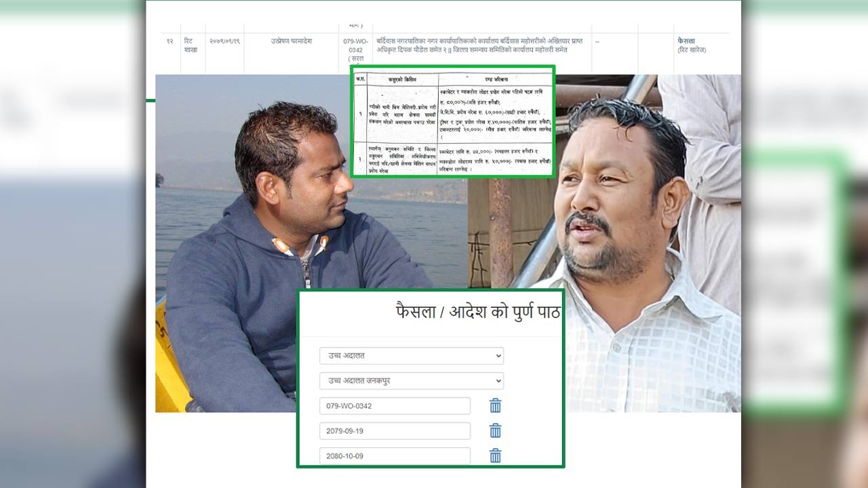The height and width of the screenshot is (488, 868).
Task: Open the फैसला link in the table row
Action: [x=686, y=41]
